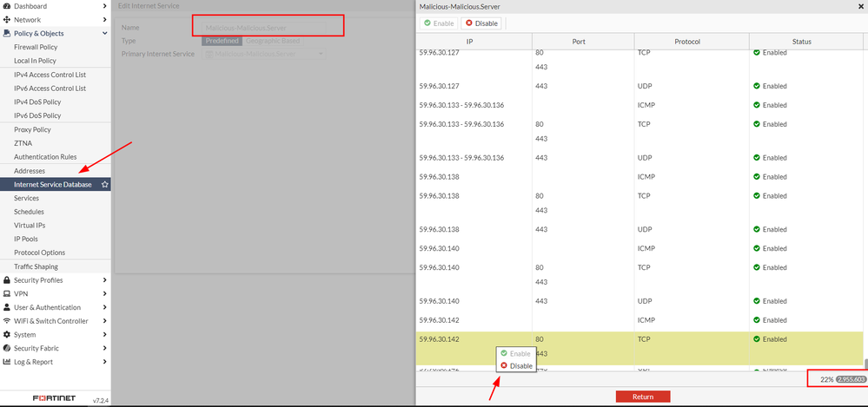Image resolution: width=868 pixels, height=407 pixels.
Task: Click the User & Authentication person icon
Action: coord(7,307)
